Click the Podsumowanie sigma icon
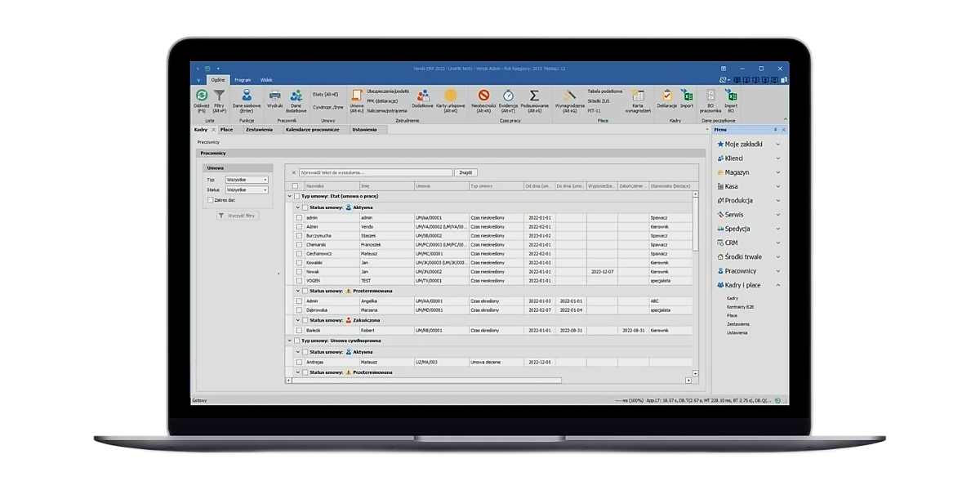Image resolution: width=980 pixels, height=490 pixels. [535, 95]
